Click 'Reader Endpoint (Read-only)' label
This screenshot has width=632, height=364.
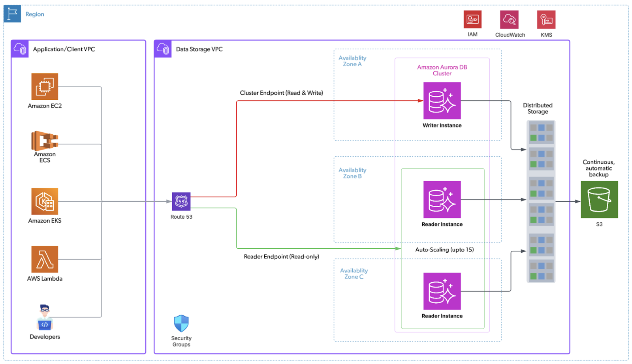pos(282,257)
